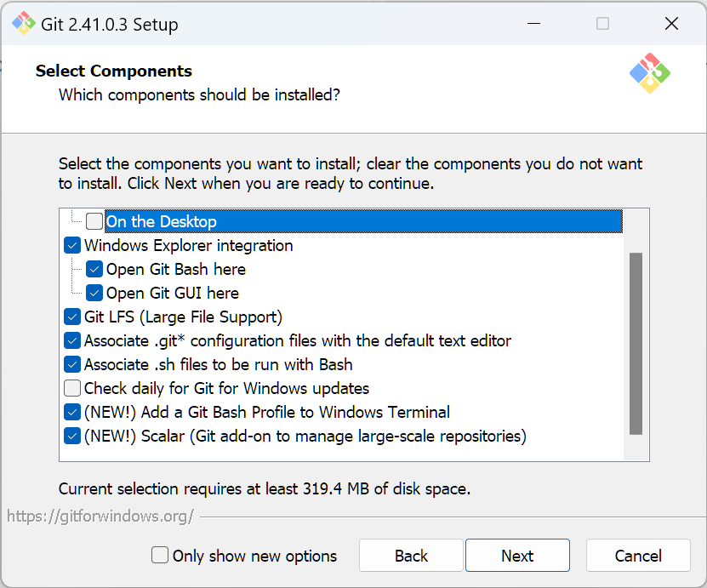The image size is (707, 588).
Task: Uncheck Windows Explorer integration
Action: coord(73,246)
